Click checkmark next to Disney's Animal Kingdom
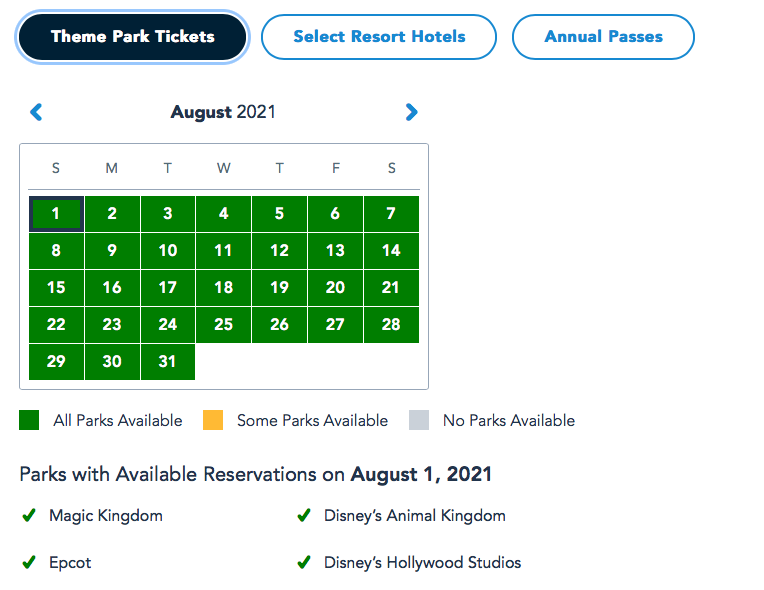This screenshot has height=590, width=764. point(304,516)
